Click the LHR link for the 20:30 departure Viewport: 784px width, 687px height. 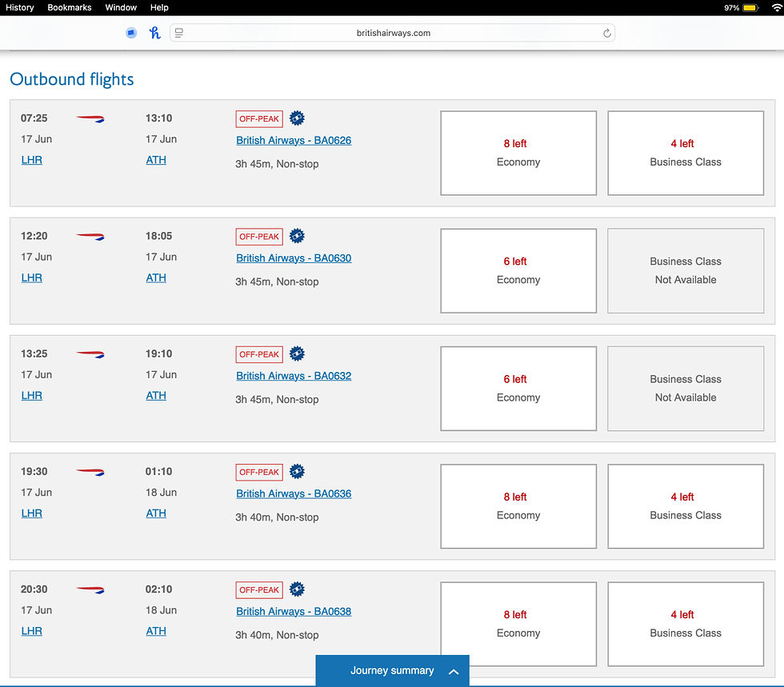pyautogui.click(x=31, y=631)
